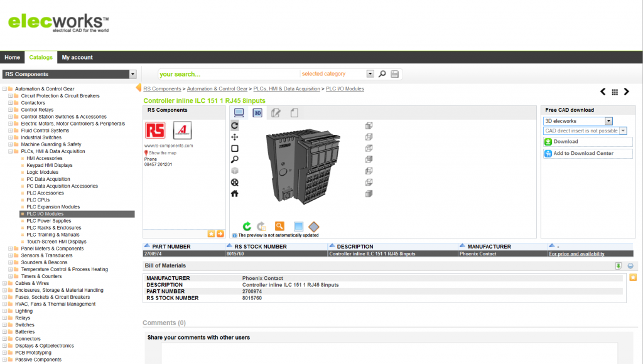Select the magnifier zoom tool in viewer

tap(235, 159)
